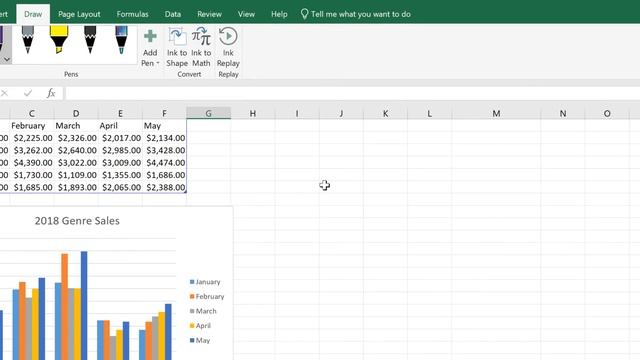Select cell with $1,109.00
This screenshot has height=360, width=640.
(x=76, y=175)
